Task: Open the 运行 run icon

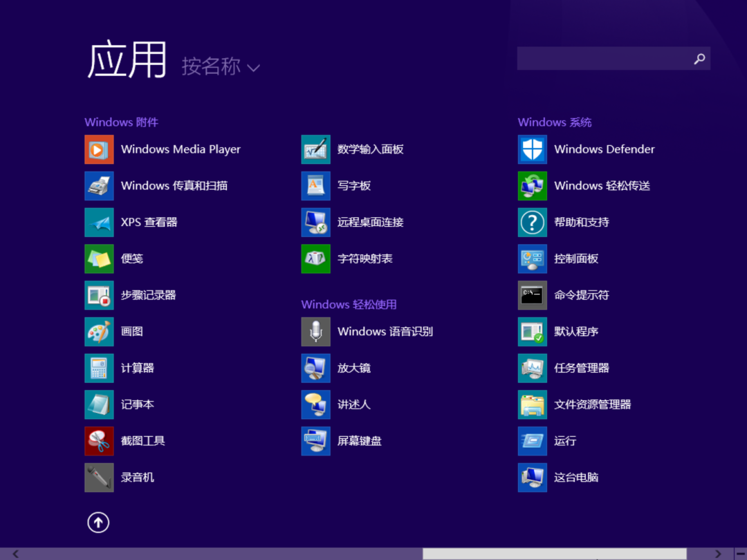Action: 533,441
